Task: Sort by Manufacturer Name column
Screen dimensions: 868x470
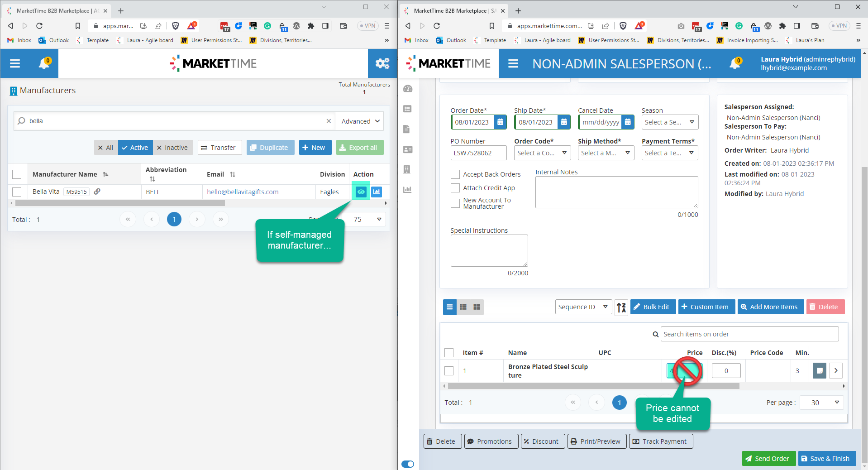Action: click(x=105, y=174)
